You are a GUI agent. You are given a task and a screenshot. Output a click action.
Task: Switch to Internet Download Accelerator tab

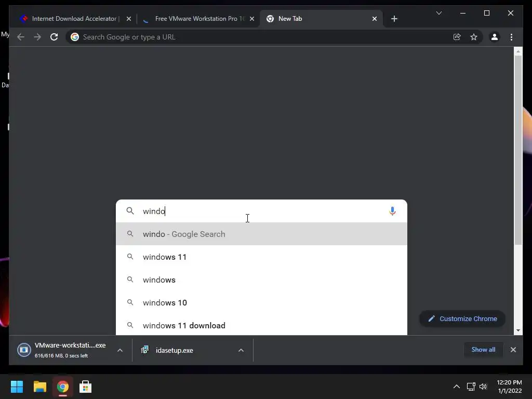[74, 19]
